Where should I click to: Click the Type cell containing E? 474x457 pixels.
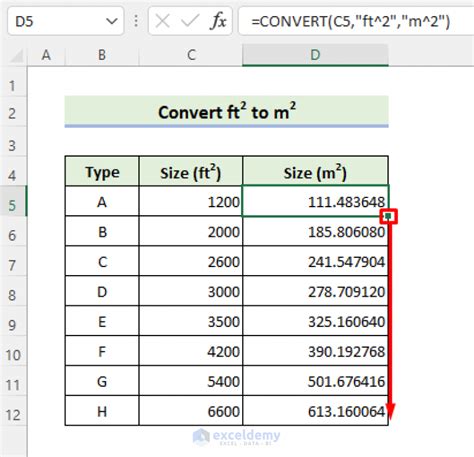(102, 321)
